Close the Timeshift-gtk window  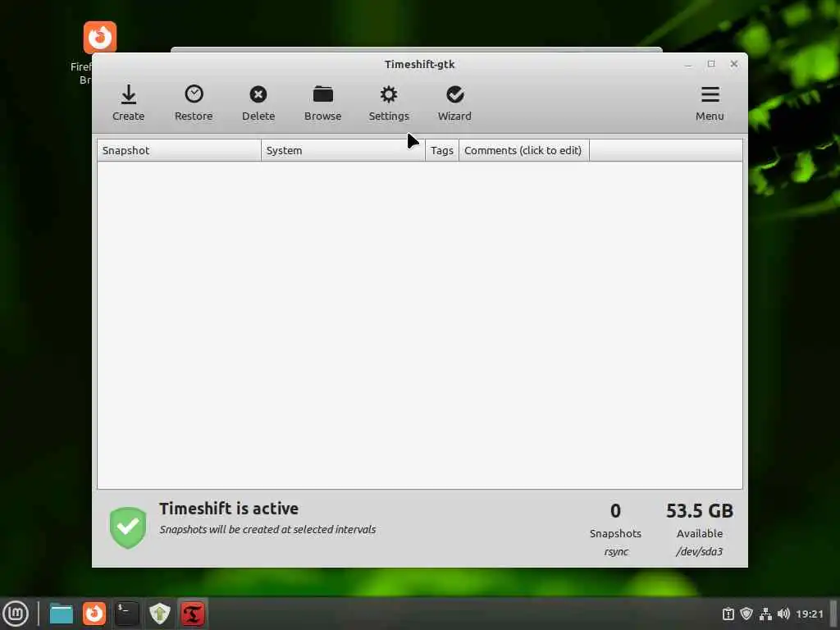[734, 64]
